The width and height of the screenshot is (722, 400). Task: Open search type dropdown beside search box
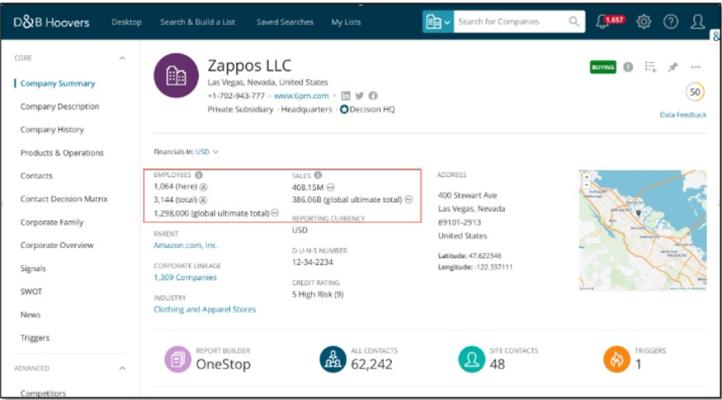438,21
